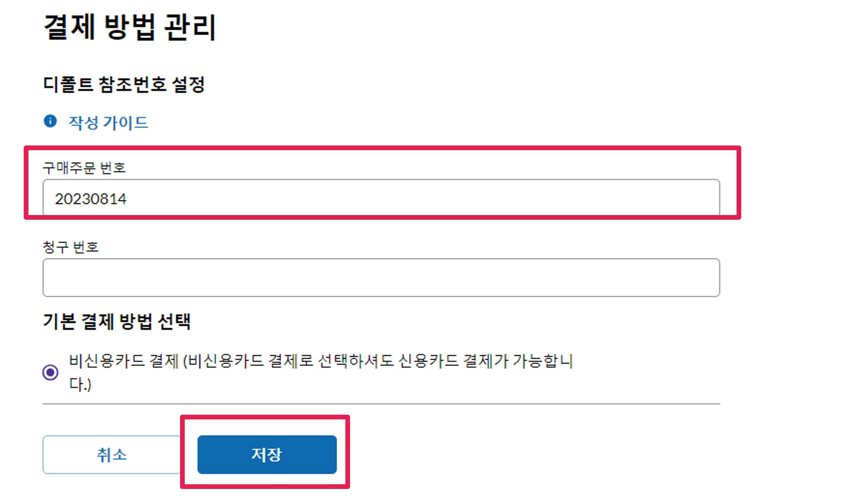Select the 비신용카드 결제 radio button
The height and width of the screenshot is (504, 847).
tap(50, 372)
